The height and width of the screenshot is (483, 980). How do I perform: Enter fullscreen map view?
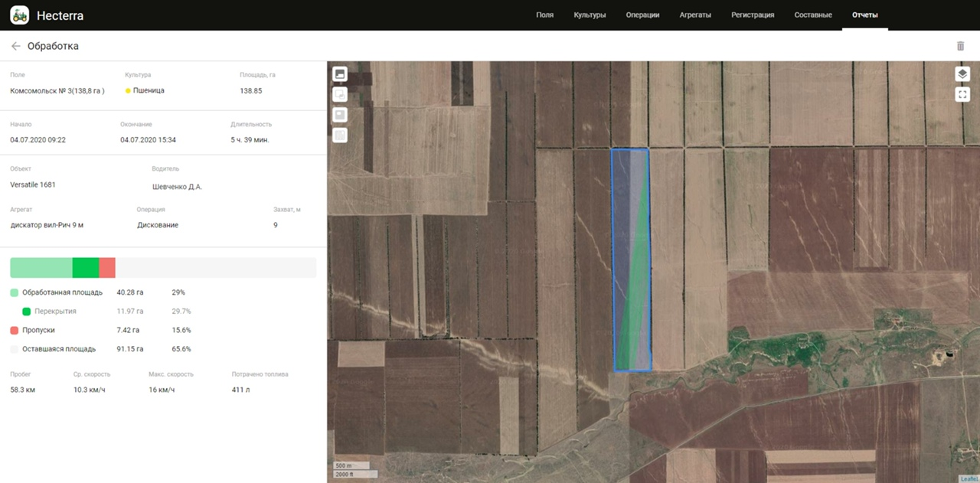(x=962, y=93)
